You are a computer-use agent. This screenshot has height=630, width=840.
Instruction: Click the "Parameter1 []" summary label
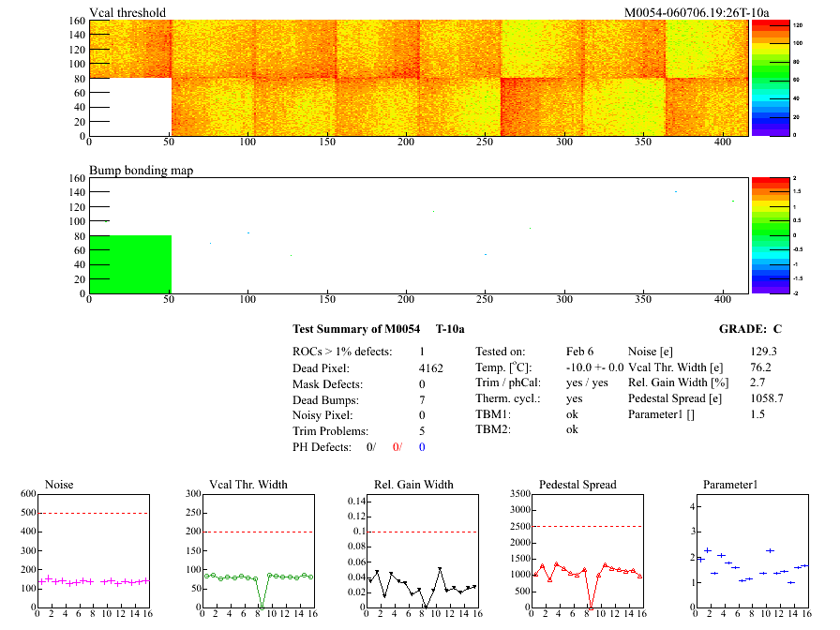click(661, 414)
